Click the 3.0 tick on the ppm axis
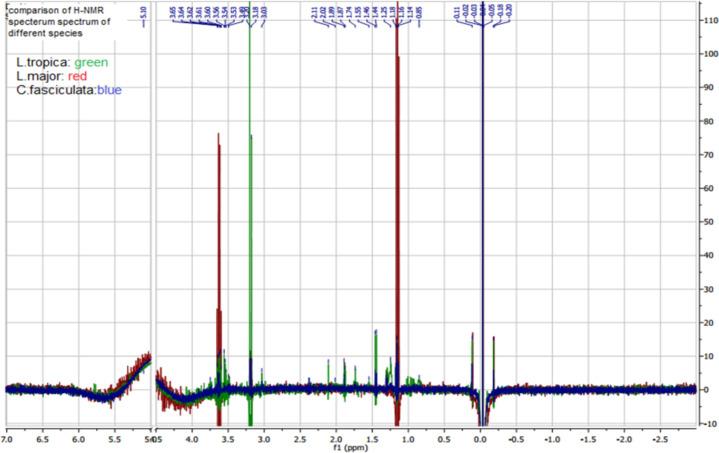 (264, 439)
